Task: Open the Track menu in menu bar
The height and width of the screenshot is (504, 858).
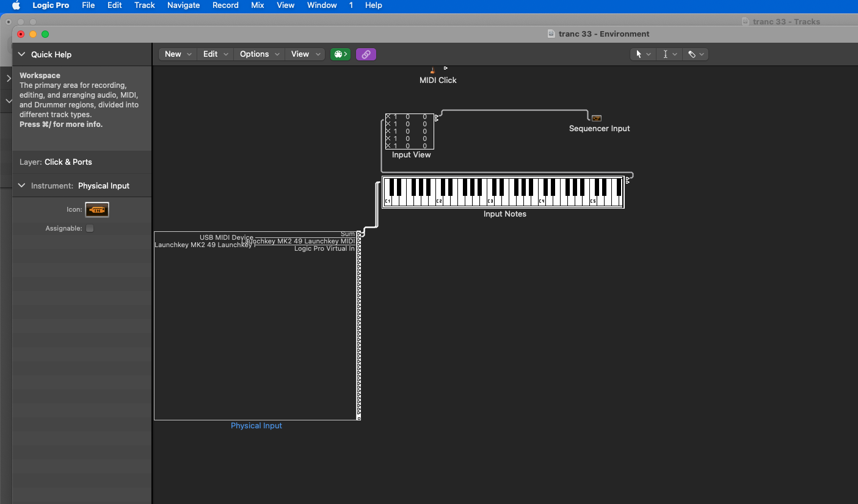Action: (x=144, y=5)
